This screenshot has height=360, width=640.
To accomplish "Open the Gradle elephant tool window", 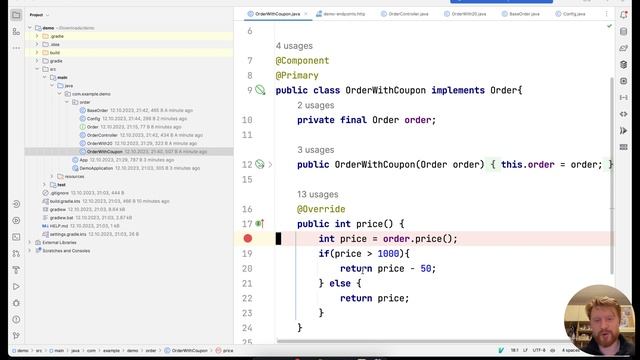I will pyautogui.click(x=623, y=48).
